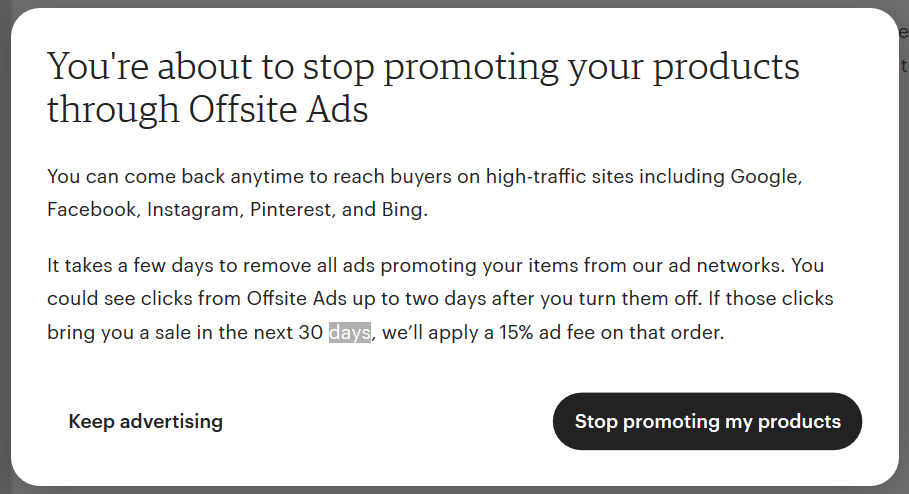Click the word "Google" in first paragraph
Viewport: 909px width, 494px height.
[x=765, y=176]
